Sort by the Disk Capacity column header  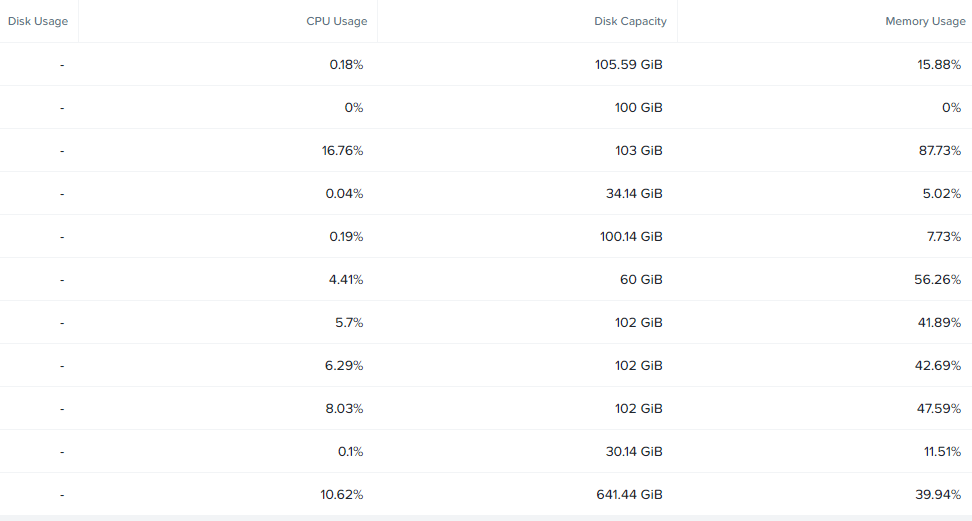point(630,21)
